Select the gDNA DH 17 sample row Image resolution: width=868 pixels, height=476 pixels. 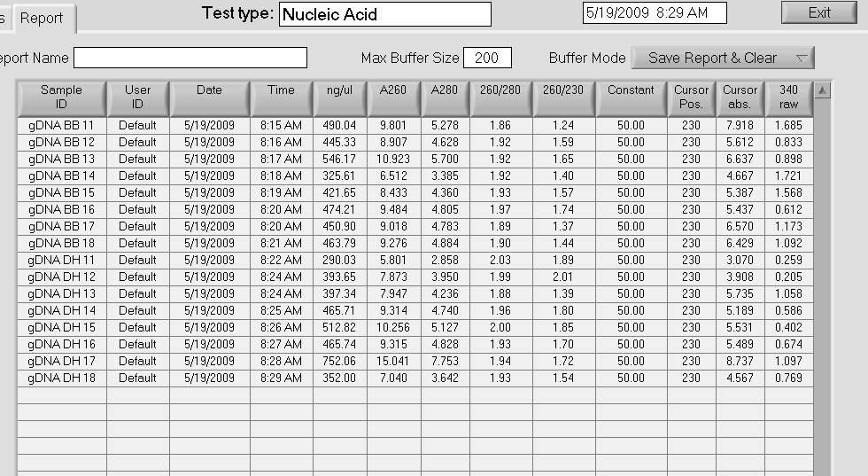61,361
